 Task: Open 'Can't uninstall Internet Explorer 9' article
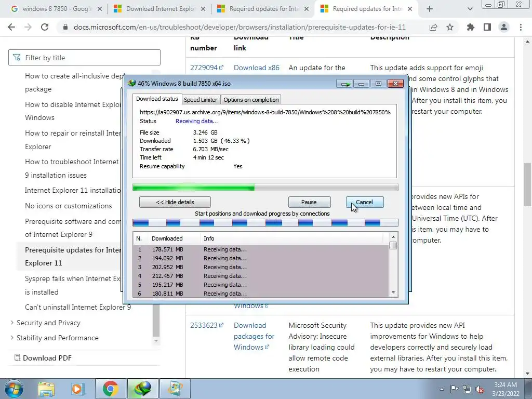coord(78,308)
